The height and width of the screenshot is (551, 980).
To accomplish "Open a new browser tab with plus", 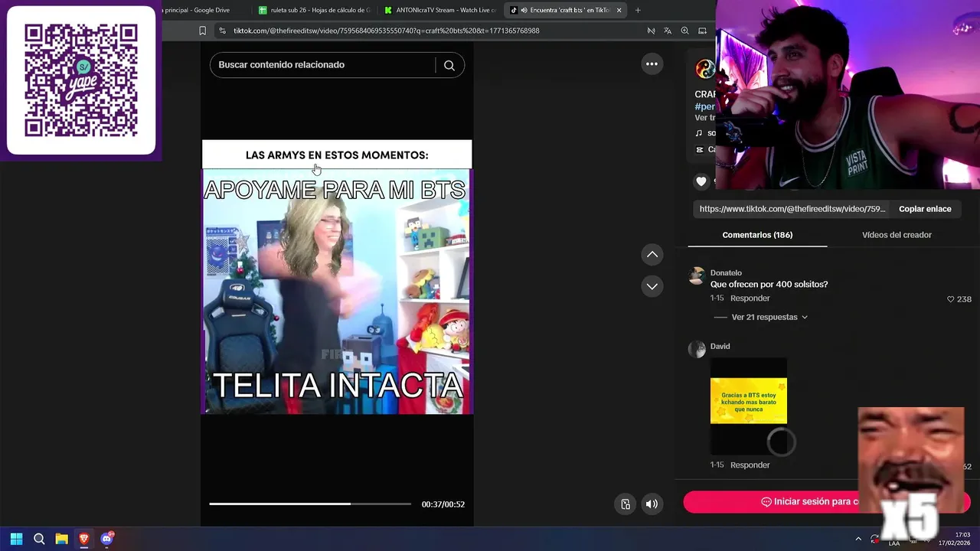I will (638, 10).
